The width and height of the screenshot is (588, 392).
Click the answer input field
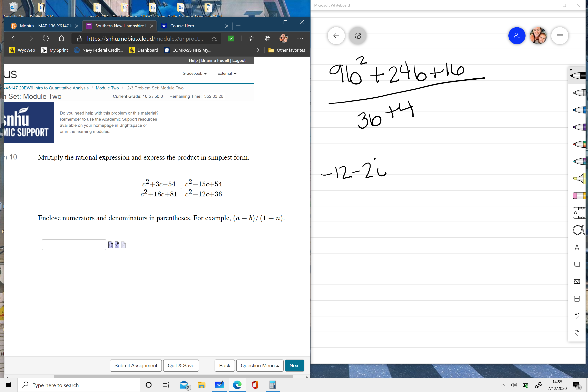point(74,245)
